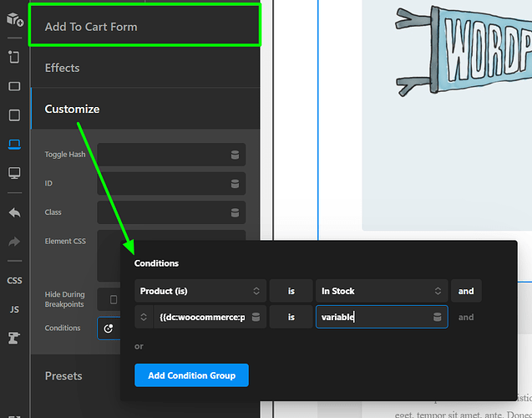The height and width of the screenshot is (418, 532).
Task: Toggle hide on phone breakpoint checkbox
Action: pyautogui.click(x=114, y=299)
